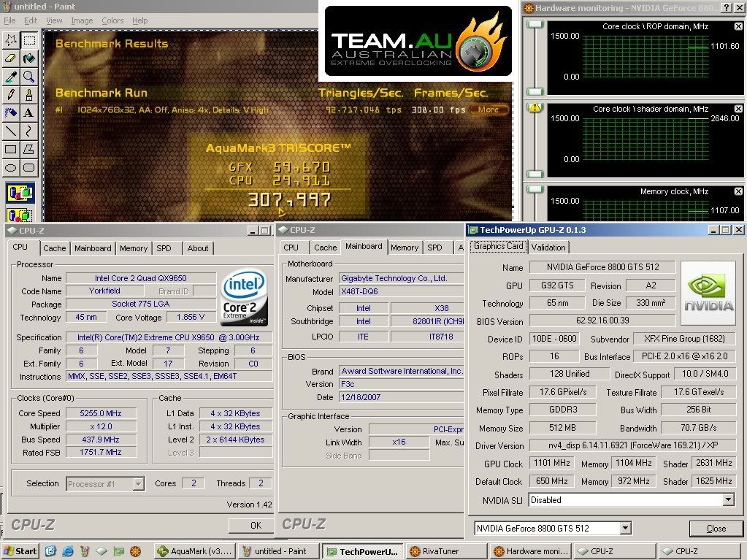This screenshot has width=747, height=560.
Task: Choose the Ellipse tool in Paint
Action: (x=11, y=167)
